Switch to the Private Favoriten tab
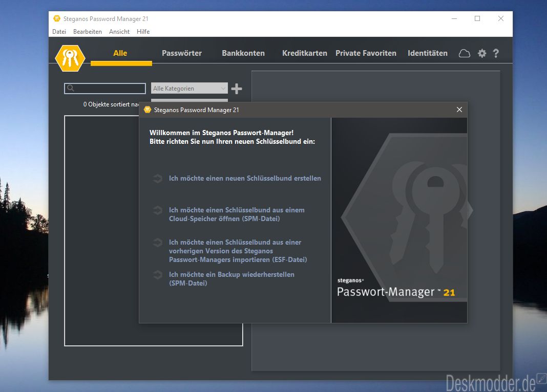Viewport: 547px width, 392px height. click(x=366, y=53)
